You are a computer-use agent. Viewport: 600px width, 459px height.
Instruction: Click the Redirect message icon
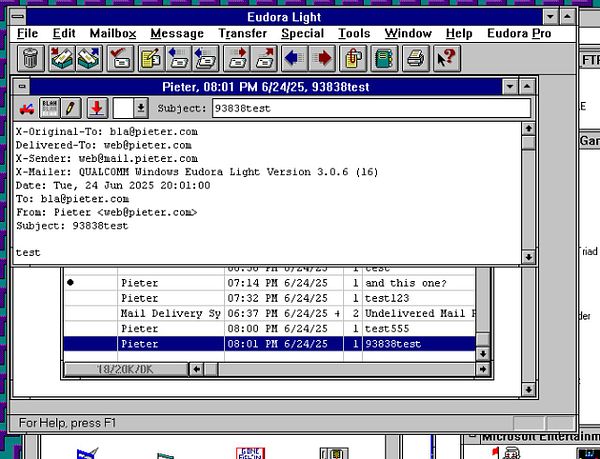[x=264, y=59]
